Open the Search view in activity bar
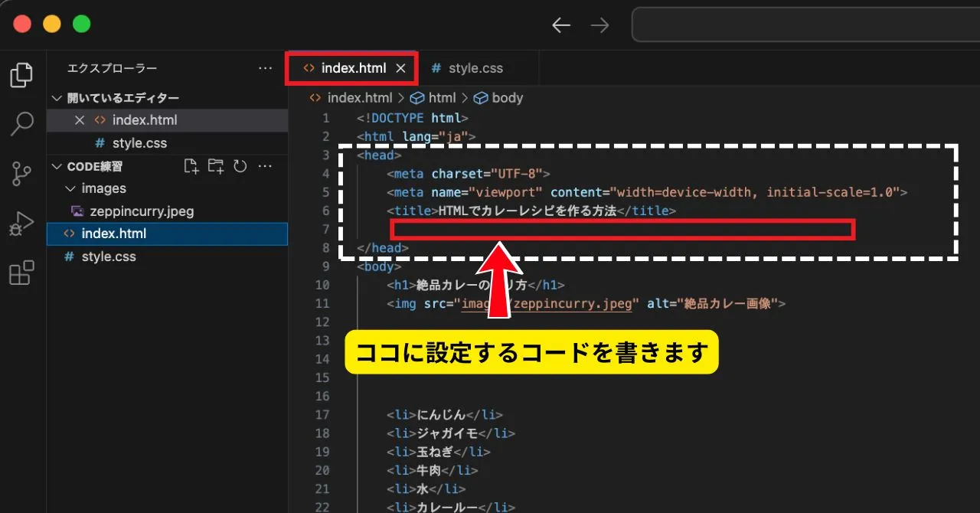Image resolution: width=980 pixels, height=513 pixels. pos(21,123)
